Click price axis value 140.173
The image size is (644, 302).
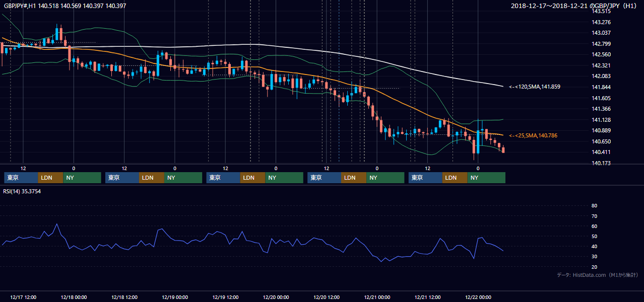tap(601, 163)
